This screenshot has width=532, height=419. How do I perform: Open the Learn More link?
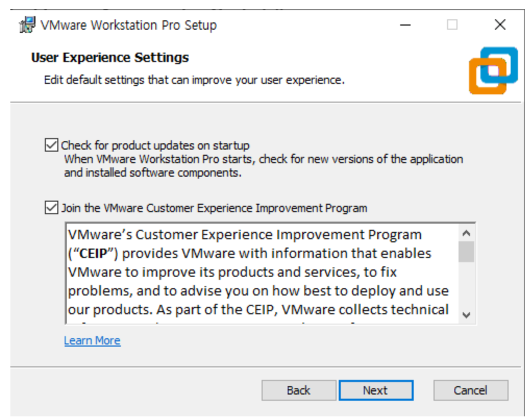point(92,340)
